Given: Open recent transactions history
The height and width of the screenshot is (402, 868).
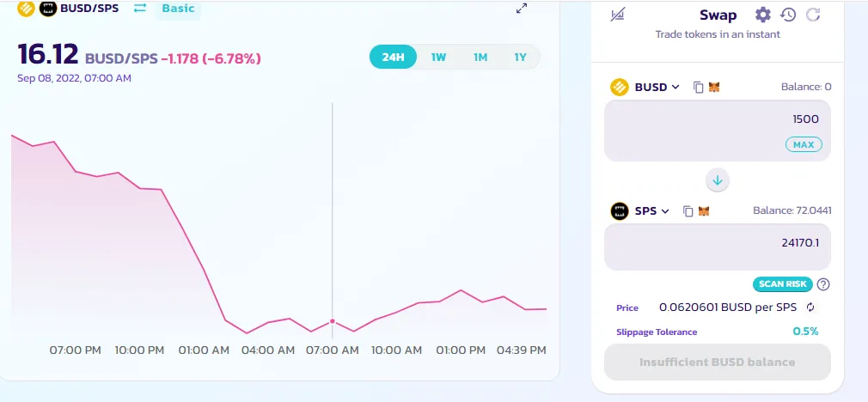Looking at the screenshot, I should [788, 15].
